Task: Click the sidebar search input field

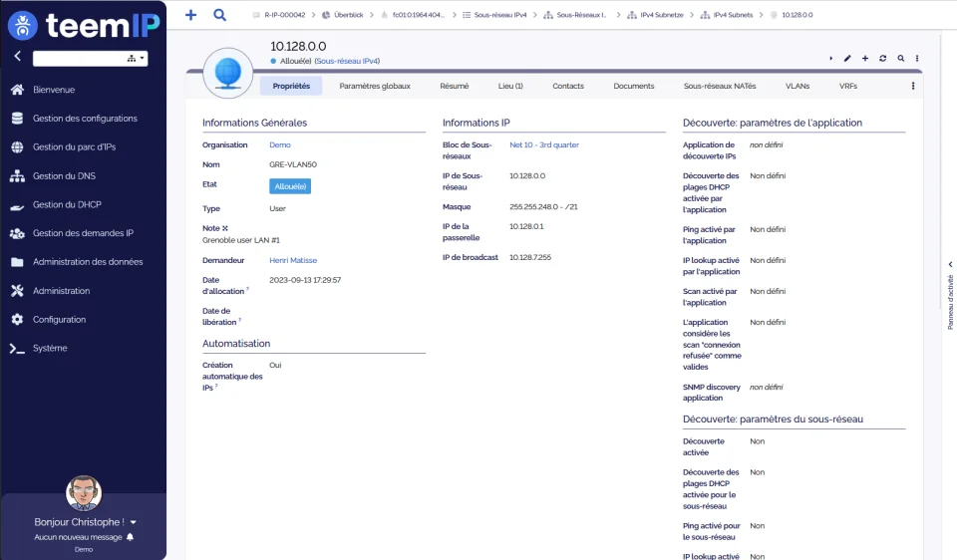Action: (x=79, y=59)
